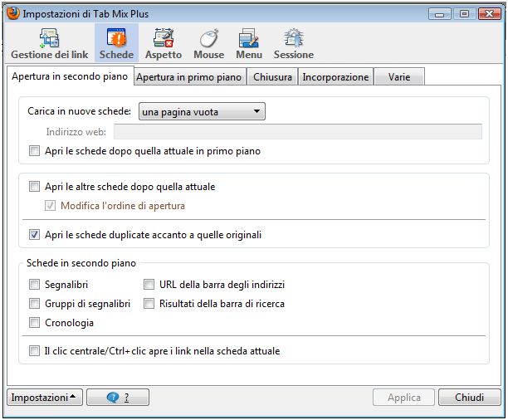Uncheck Apri le schede duplicate accanto originali
Screen dimensions: 508x420
click(x=34, y=235)
